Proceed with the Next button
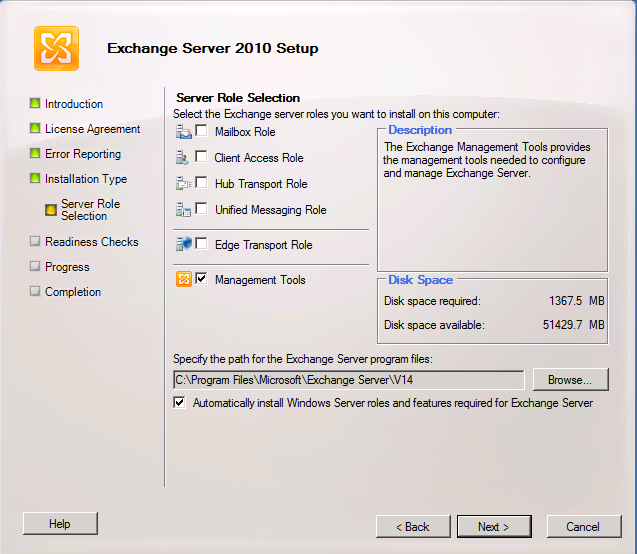 point(494,526)
